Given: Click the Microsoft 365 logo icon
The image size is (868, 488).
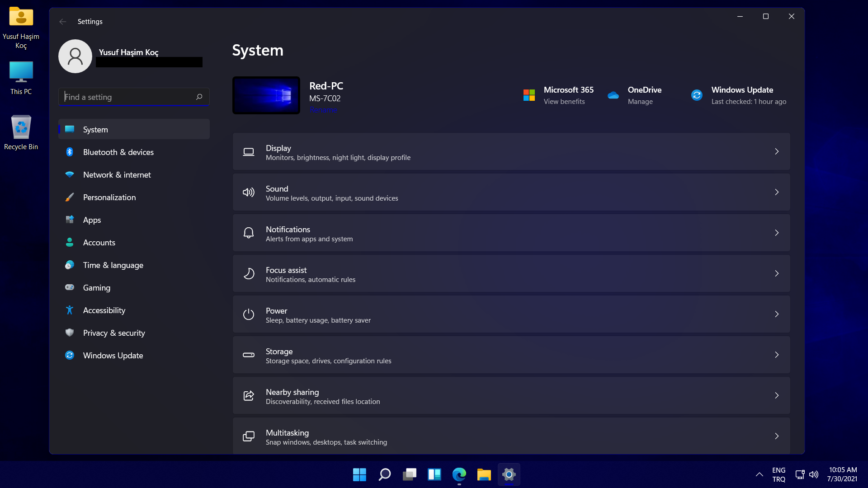Looking at the screenshot, I should click(x=529, y=95).
